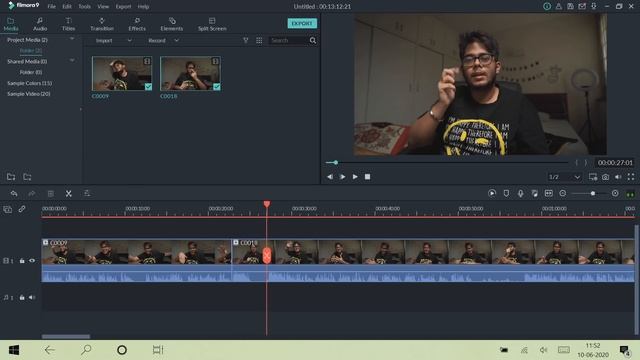Open the Audio tab
The image size is (640, 360).
[x=40, y=24]
